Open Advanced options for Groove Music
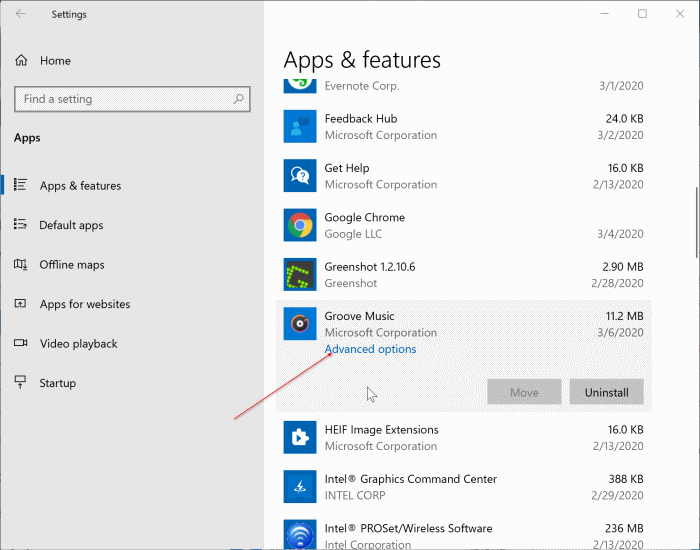The height and width of the screenshot is (550, 700). (x=370, y=349)
